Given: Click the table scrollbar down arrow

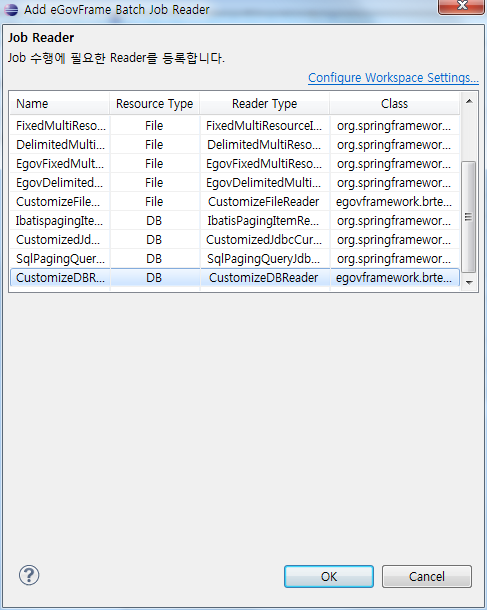Looking at the screenshot, I should coord(469,282).
